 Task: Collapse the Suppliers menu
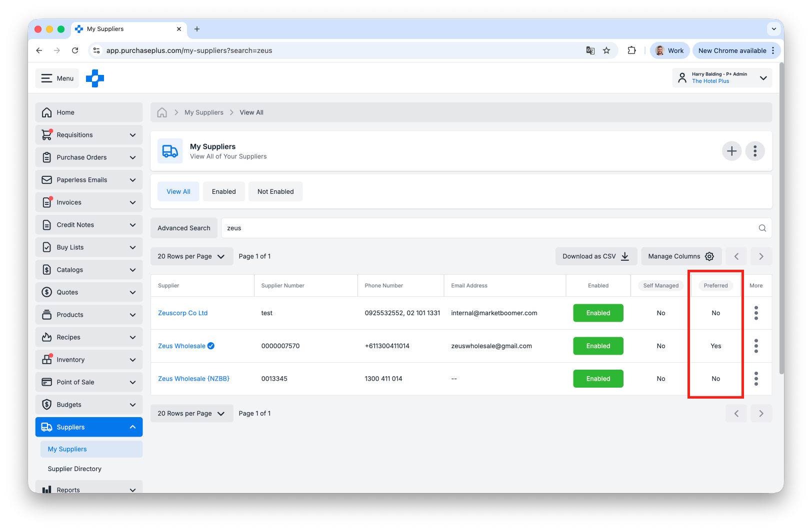click(89, 427)
